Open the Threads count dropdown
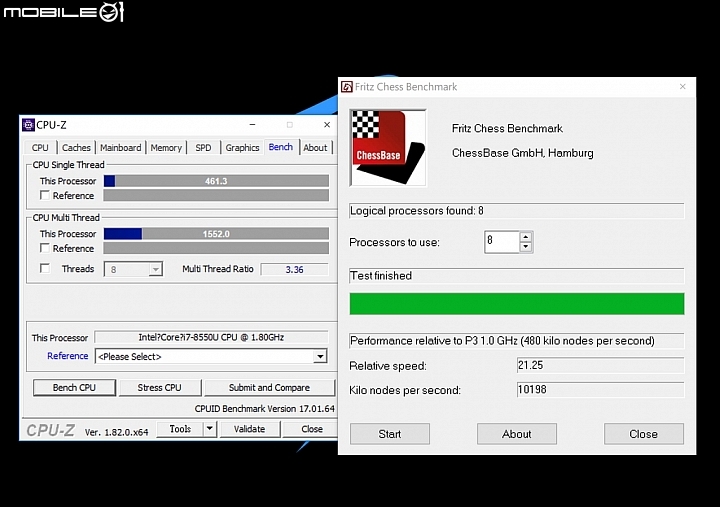 [x=156, y=269]
